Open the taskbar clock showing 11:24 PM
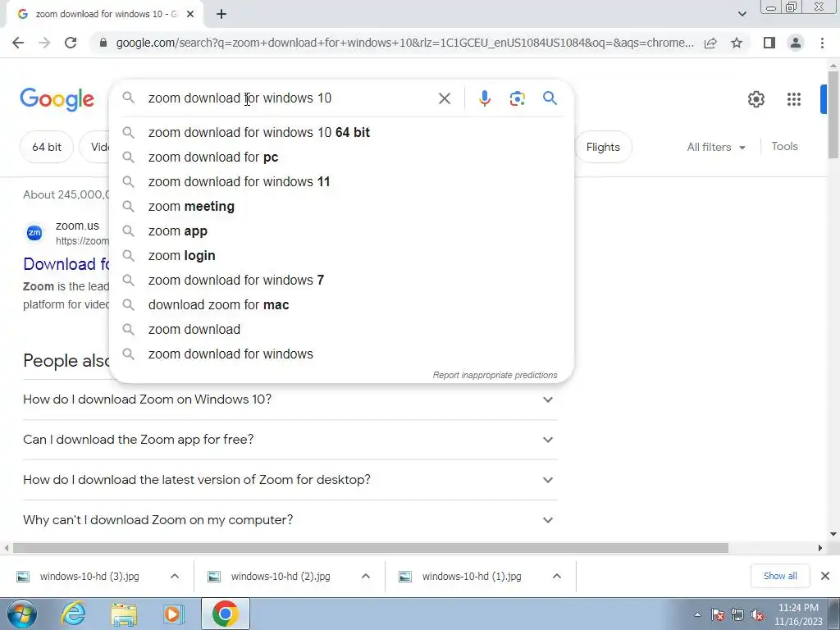The image size is (840, 630). [798, 614]
